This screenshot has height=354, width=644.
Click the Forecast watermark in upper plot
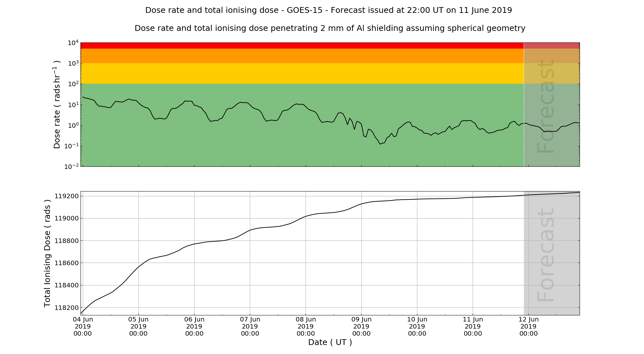pos(546,106)
